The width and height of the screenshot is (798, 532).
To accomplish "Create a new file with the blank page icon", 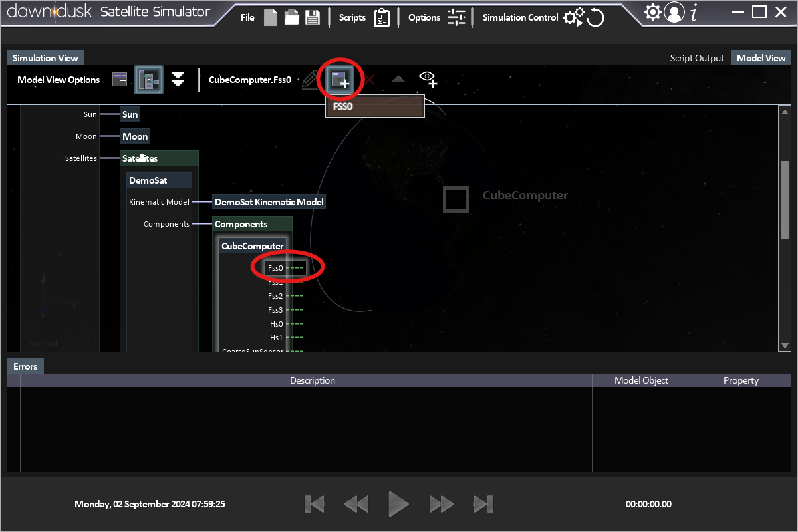I will [x=270, y=18].
